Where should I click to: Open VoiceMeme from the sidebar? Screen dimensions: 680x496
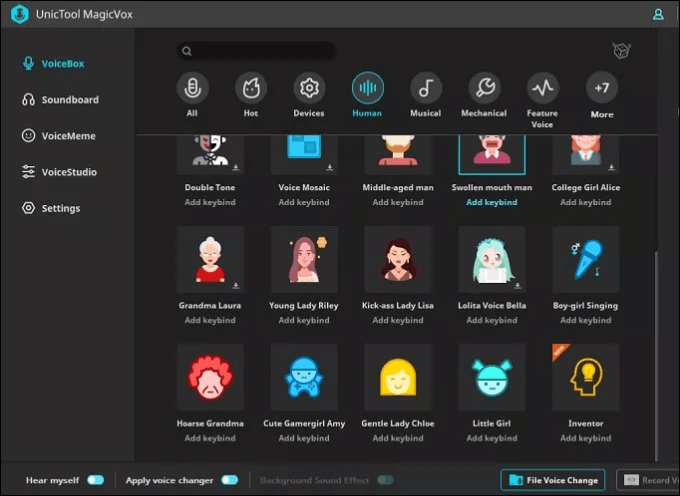[68, 136]
